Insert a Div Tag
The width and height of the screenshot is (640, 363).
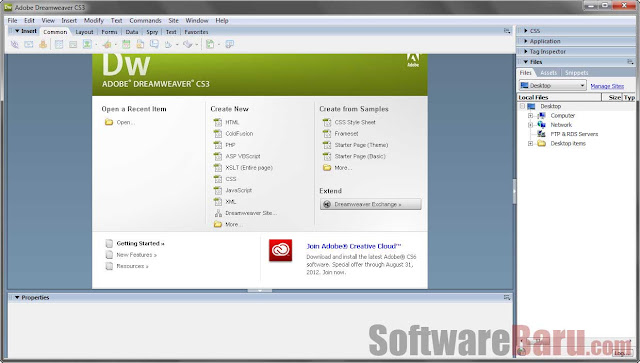(x=73, y=45)
